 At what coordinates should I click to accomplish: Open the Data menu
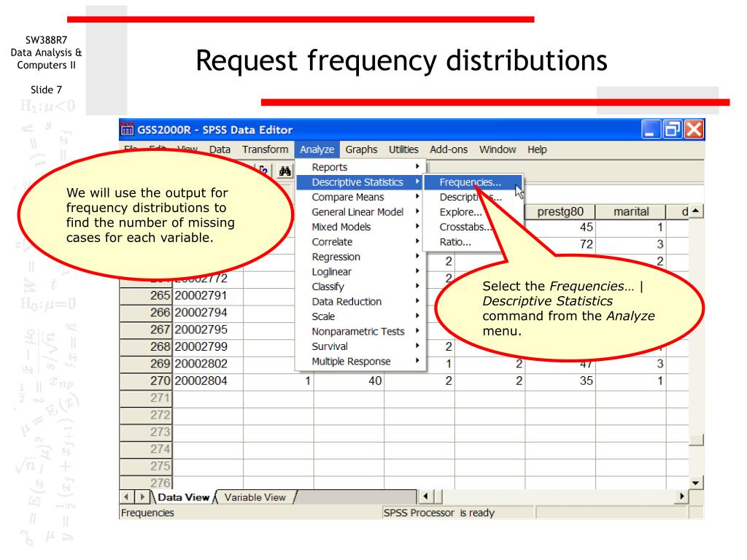click(x=220, y=149)
